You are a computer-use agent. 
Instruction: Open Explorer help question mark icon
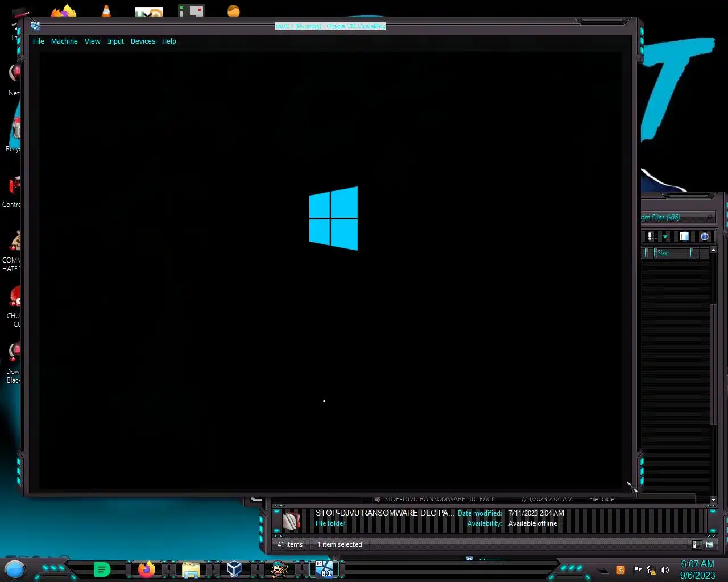point(705,236)
